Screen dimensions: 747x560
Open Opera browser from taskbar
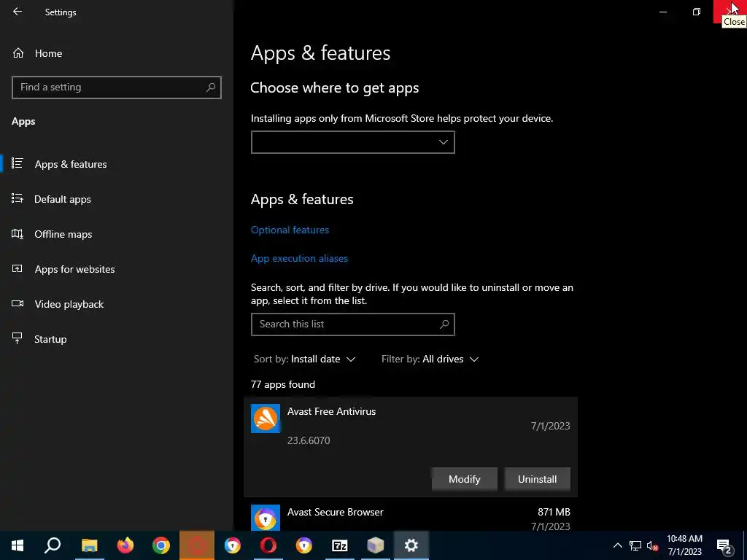click(268, 545)
